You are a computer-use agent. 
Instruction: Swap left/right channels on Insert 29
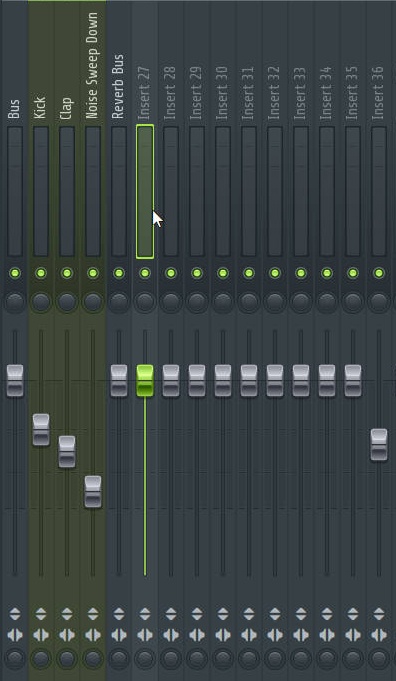tap(197, 635)
